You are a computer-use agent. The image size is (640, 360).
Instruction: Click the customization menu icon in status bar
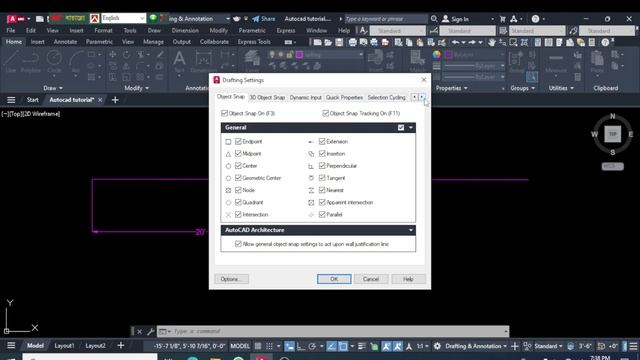[x=633, y=346]
